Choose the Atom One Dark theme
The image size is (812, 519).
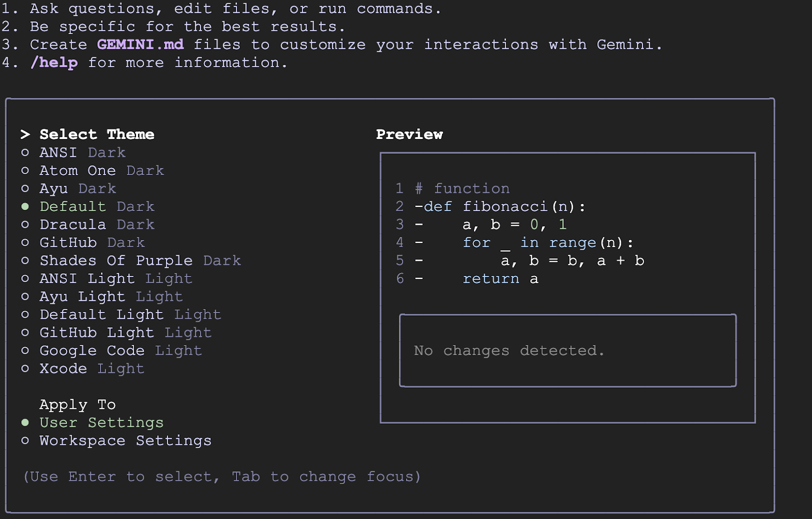101,170
